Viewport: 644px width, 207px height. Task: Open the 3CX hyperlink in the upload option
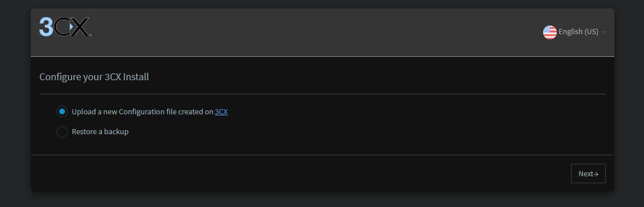pyautogui.click(x=221, y=111)
